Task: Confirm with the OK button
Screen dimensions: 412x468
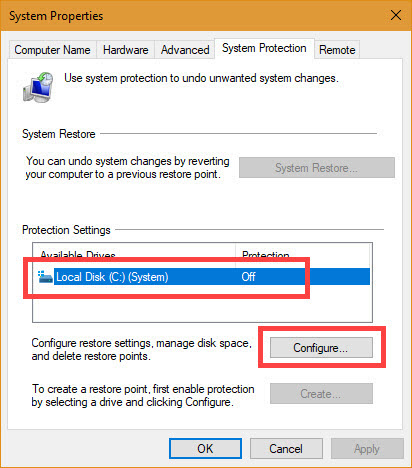Action: pos(205,449)
